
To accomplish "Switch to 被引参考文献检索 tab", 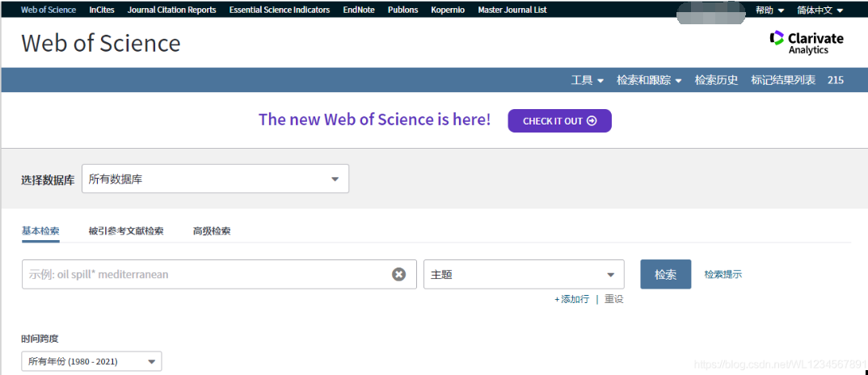I will [x=126, y=231].
